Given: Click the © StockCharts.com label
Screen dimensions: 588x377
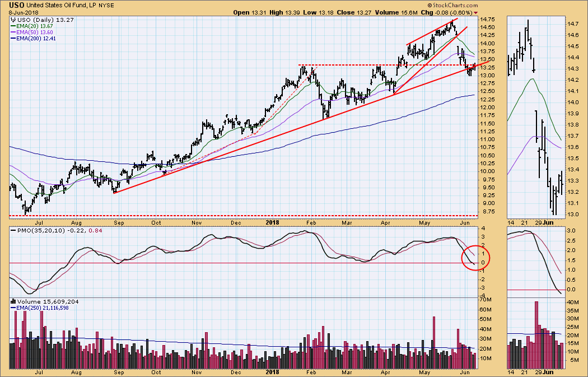Looking at the screenshot, I should coord(453,5).
